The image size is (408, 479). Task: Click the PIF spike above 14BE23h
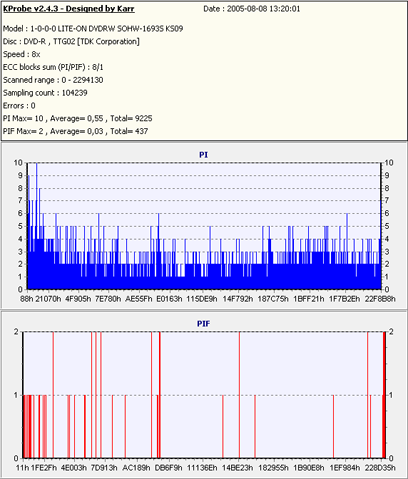coord(239,395)
